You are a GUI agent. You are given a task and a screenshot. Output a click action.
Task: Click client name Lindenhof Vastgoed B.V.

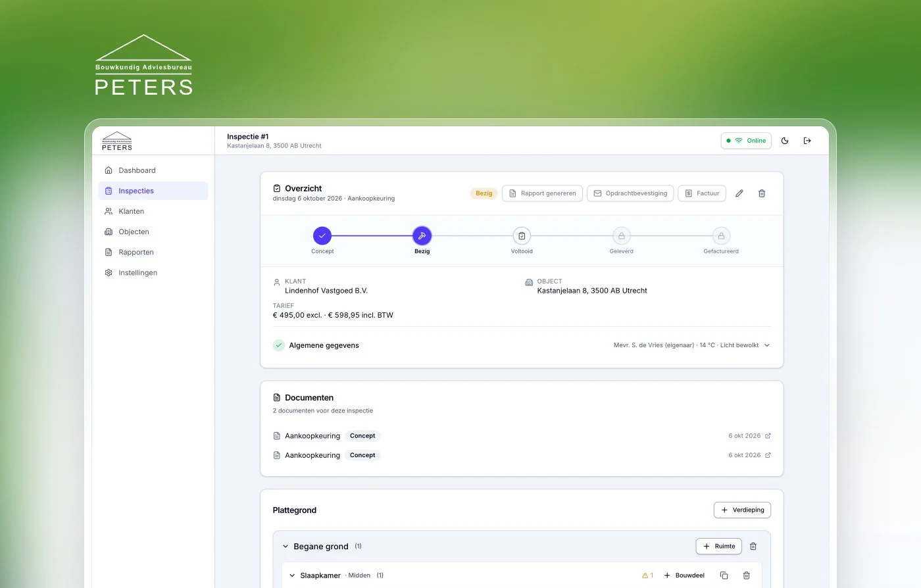pos(326,291)
